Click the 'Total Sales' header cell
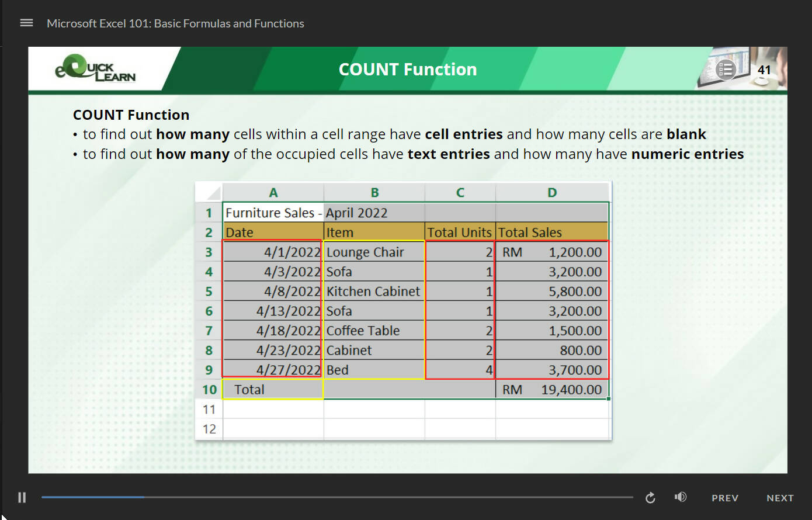Image resolution: width=812 pixels, height=520 pixels. pos(552,232)
